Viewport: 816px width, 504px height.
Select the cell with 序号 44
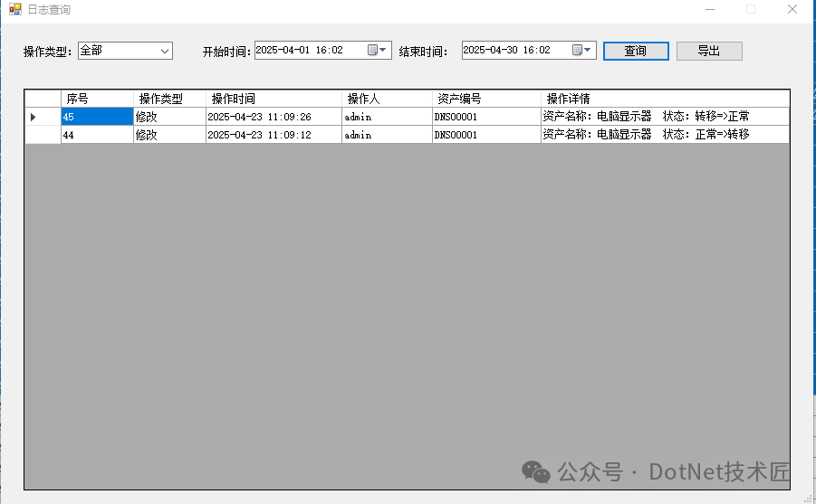tap(97, 135)
